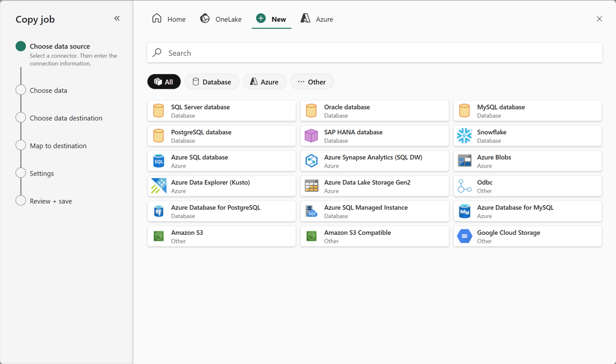Click the Odbc connector icon
The height and width of the screenshot is (364, 616).
click(x=464, y=186)
